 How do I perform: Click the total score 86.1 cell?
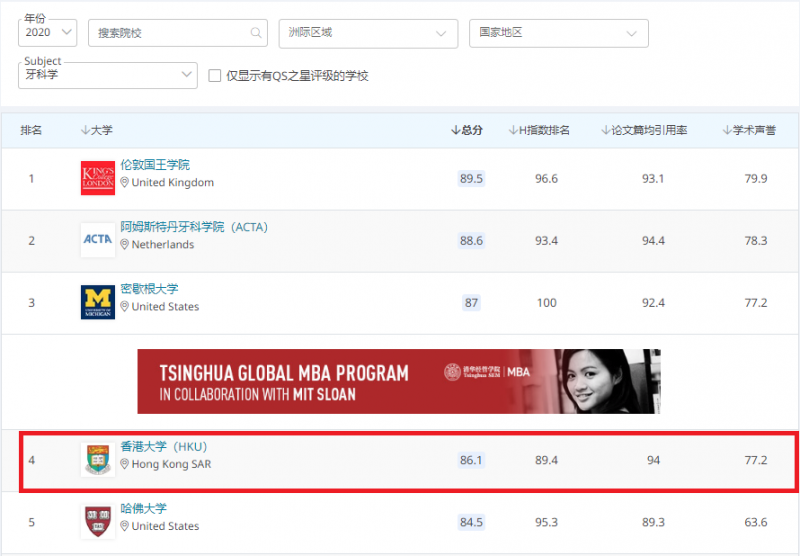point(471,460)
